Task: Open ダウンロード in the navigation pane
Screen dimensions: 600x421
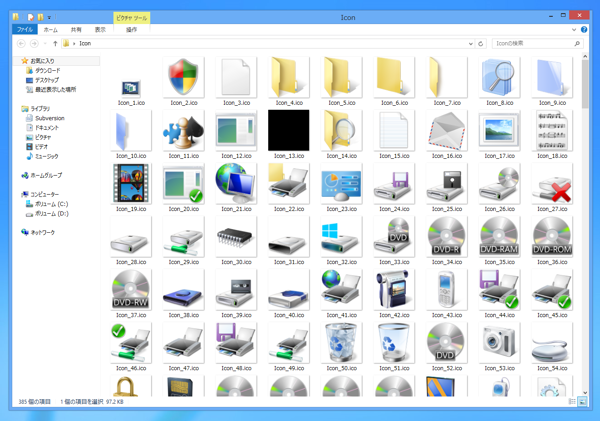Action: pyautogui.click(x=47, y=70)
